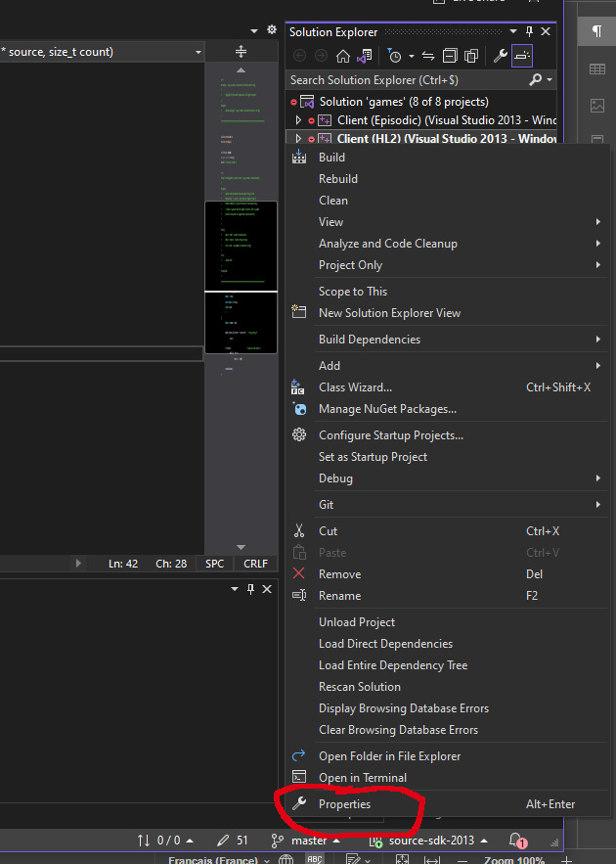
Task: Choose Set as Startup Project
Action: click(x=373, y=457)
